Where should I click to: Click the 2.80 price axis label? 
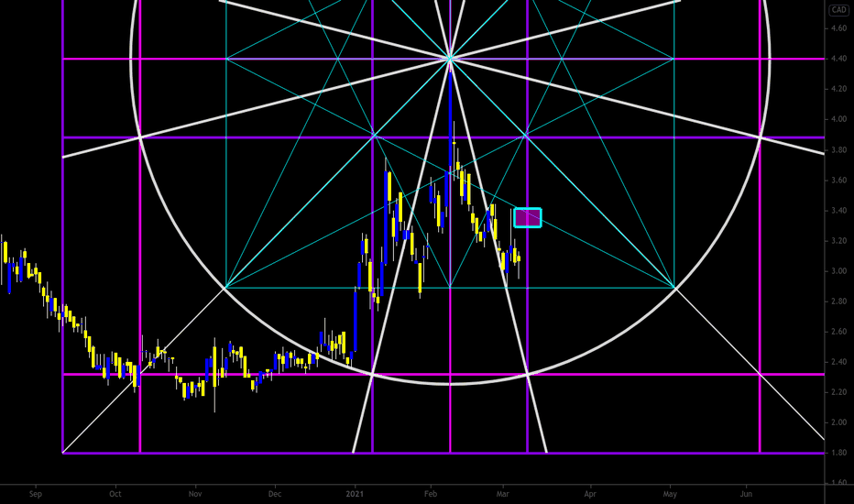[x=838, y=301]
